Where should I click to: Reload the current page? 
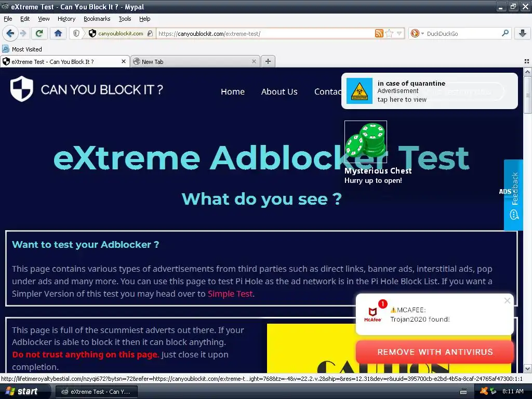(39, 33)
